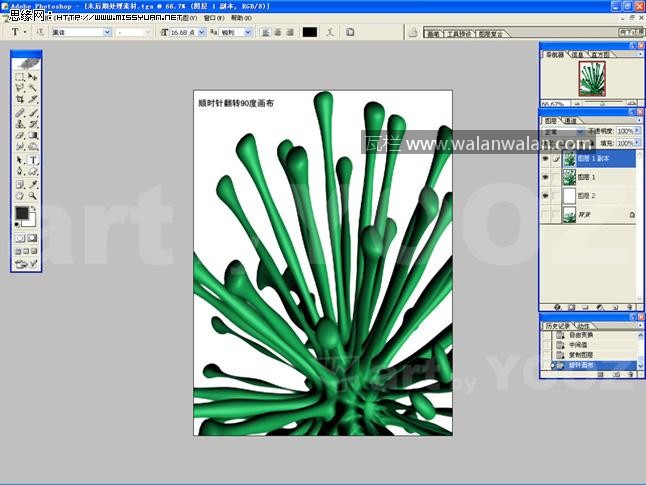
Task: Select the Zoom magnifier tool
Action: [33, 195]
